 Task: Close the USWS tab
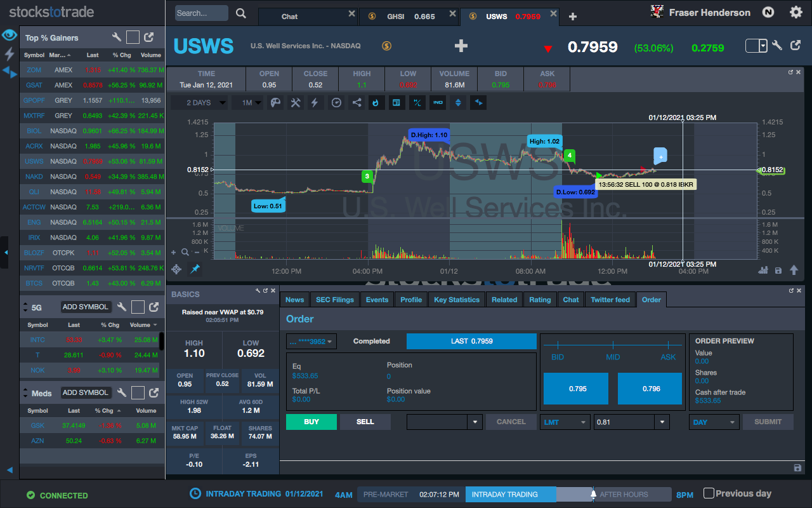tap(553, 14)
